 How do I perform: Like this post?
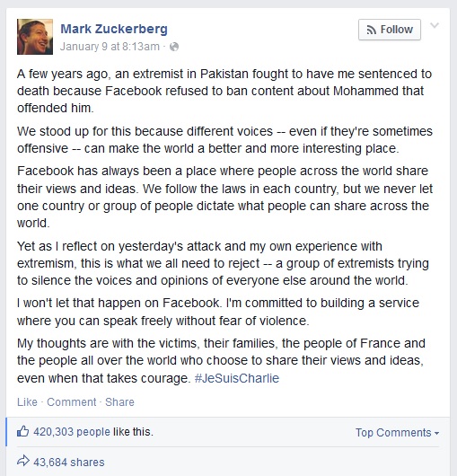click(27, 402)
